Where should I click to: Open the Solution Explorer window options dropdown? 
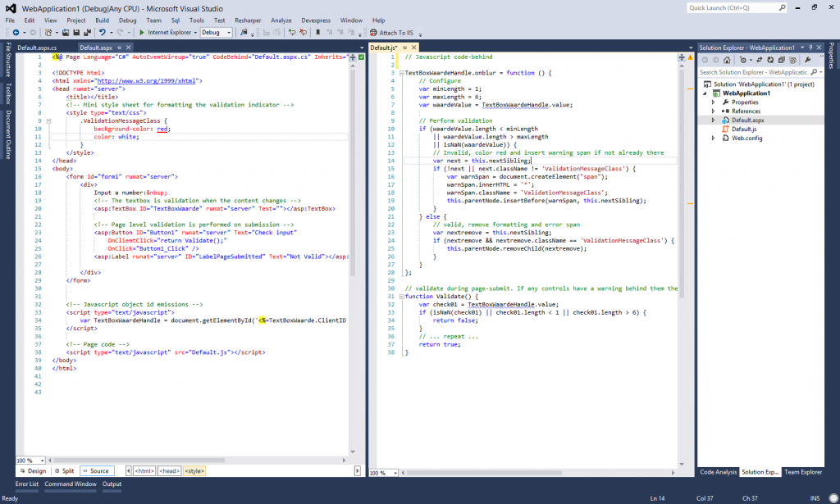802,48
